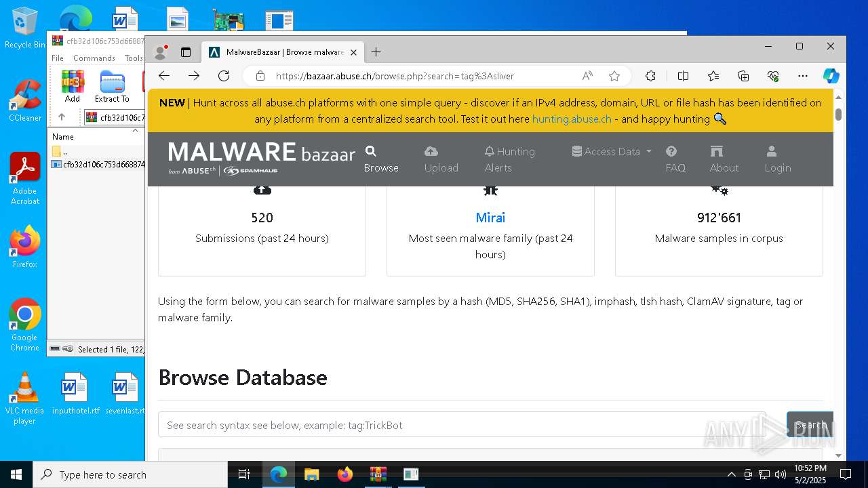Open Google Chrome desktop shortcut
Viewport: 868px width, 488px height.
tap(24, 325)
